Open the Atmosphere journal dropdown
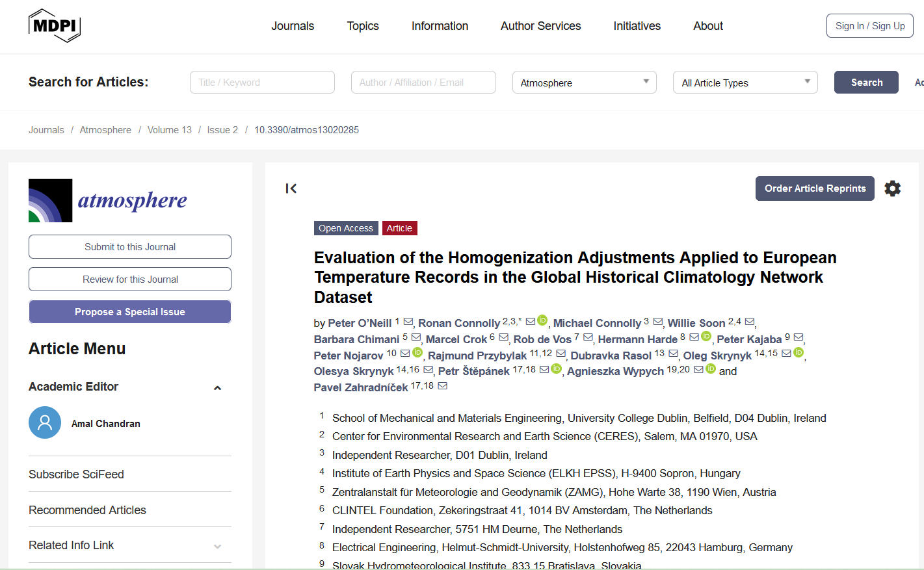 point(584,83)
